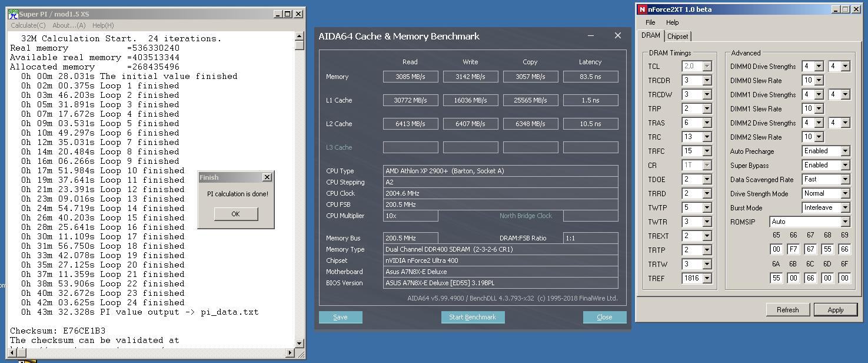Open Help(H) menu in Super PI
The width and height of the screenshot is (868, 363).
[103, 25]
